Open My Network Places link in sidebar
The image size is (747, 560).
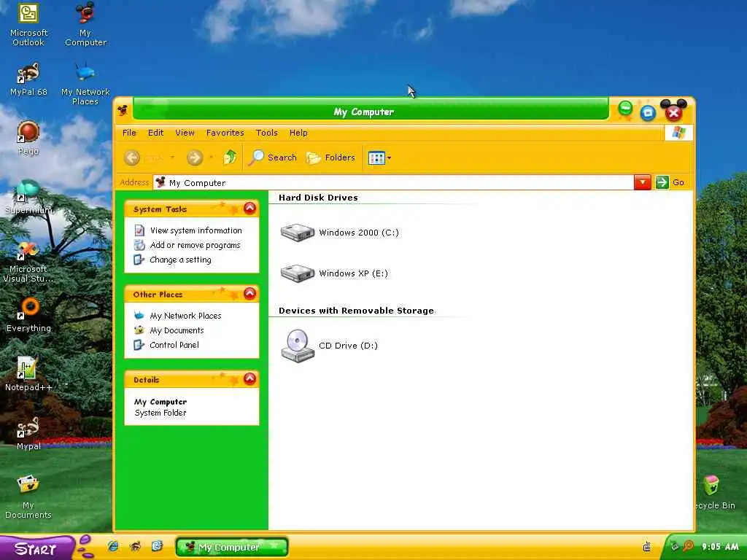click(178, 316)
